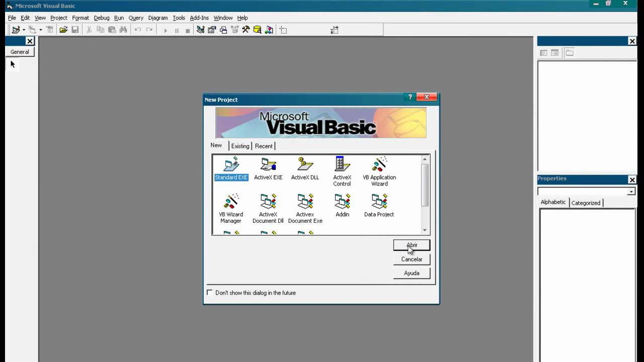
Task: Click View Object icon in Project Explorer
Action: point(554,53)
